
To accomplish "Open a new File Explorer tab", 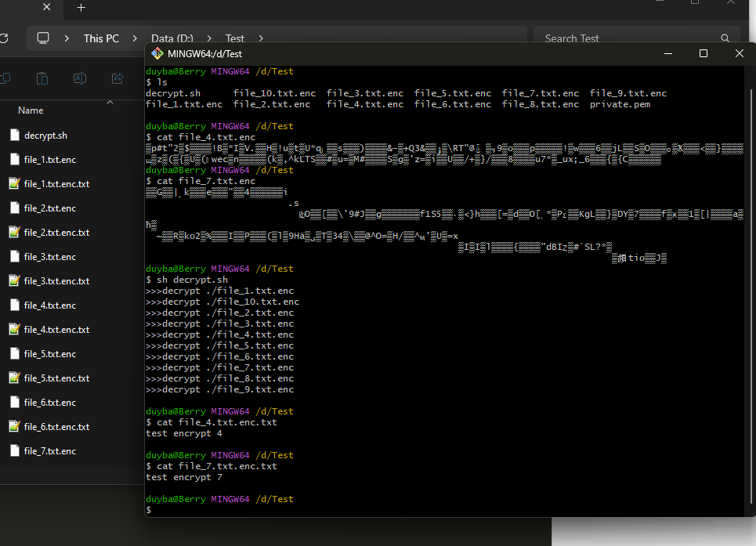I will coord(81,7).
